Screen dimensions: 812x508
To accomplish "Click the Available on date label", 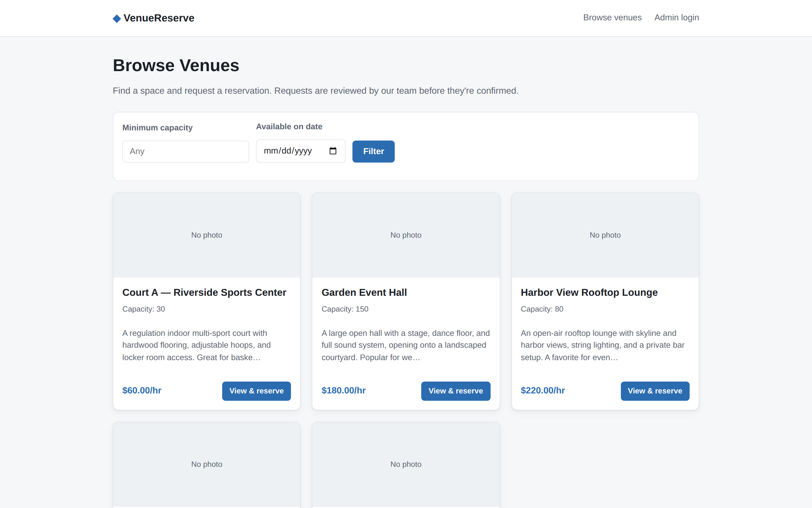I will point(289,127).
